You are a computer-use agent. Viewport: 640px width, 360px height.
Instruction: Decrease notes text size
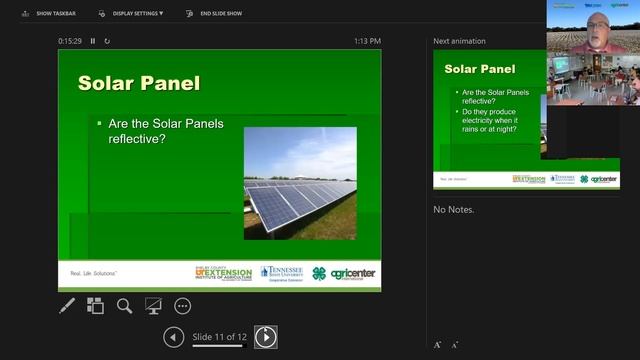coord(455,345)
